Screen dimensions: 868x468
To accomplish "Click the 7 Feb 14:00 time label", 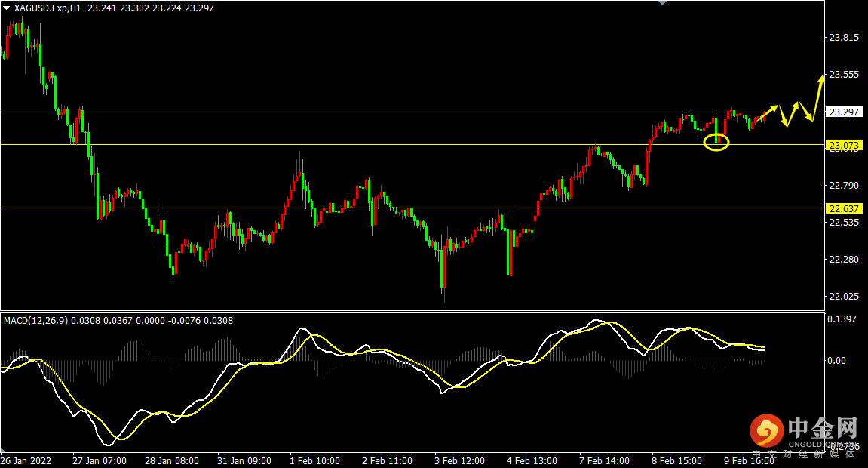I will [x=604, y=460].
